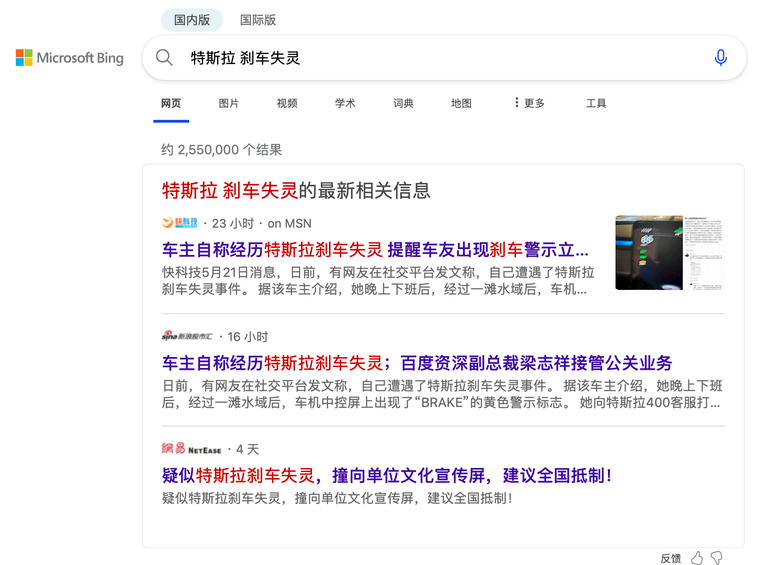Expand the 更多 menu
This screenshot has height=565, width=780.
[x=529, y=103]
